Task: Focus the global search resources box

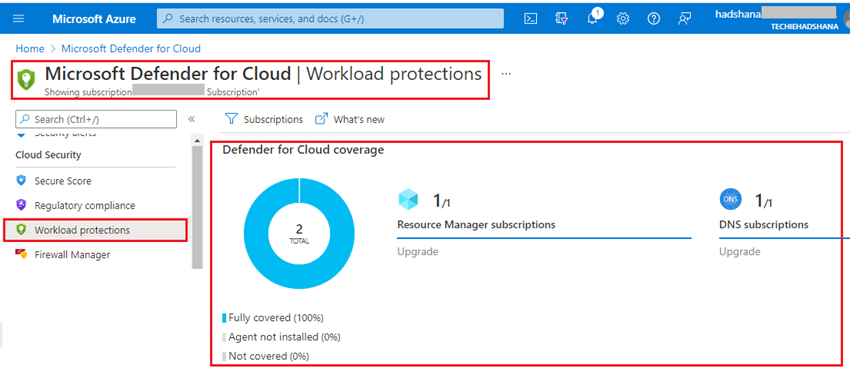Action: pyautogui.click(x=330, y=18)
